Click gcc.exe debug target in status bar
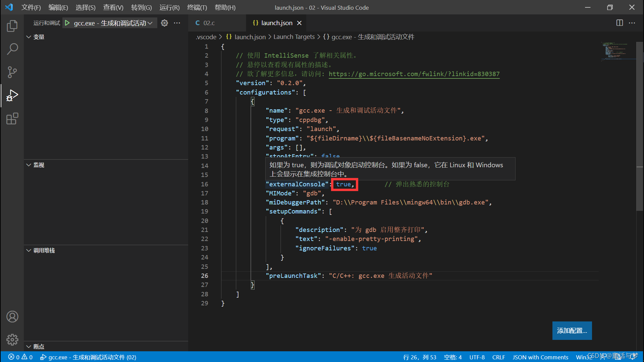The width and height of the screenshot is (644, 362). coord(88,357)
